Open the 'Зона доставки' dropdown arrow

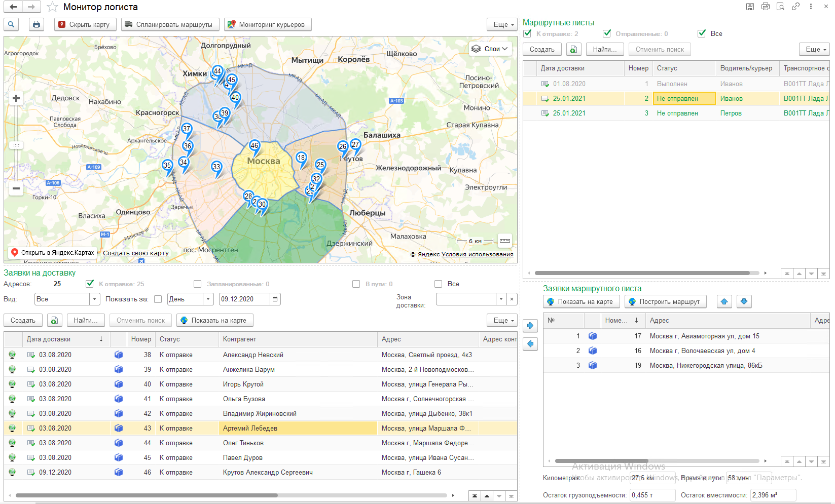tap(501, 299)
